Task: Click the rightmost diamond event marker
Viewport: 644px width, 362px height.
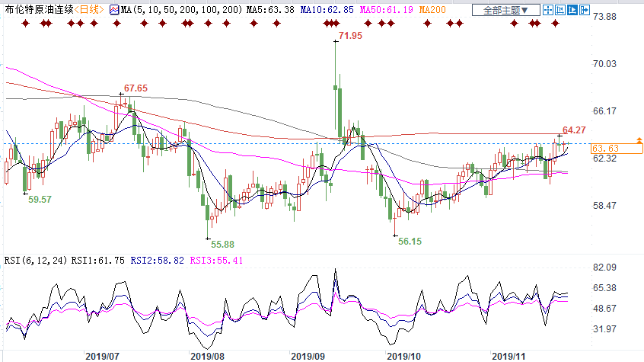Action: [x=556, y=24]
